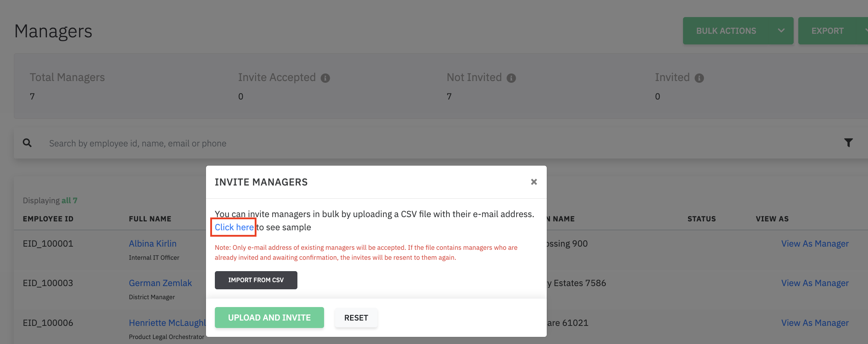The width and height of the screenshot is (868, 344).
Task: Click the search magnifier icon
Action: point(27,143)
